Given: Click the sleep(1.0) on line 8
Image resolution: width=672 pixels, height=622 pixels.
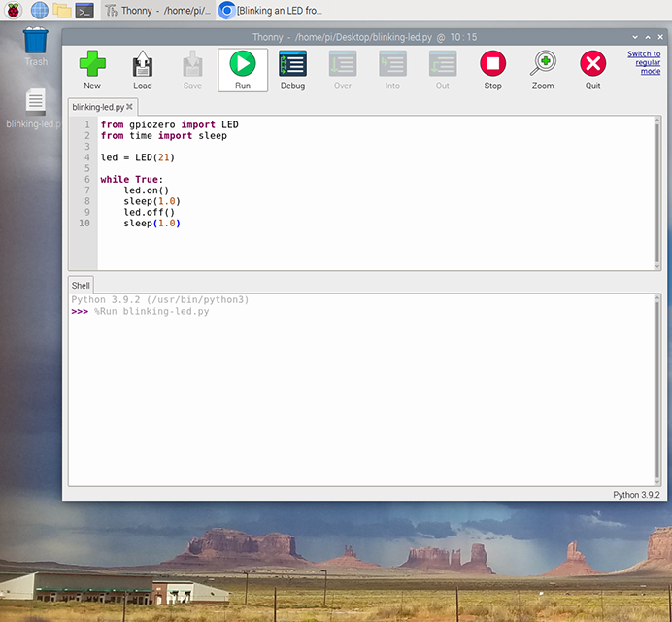Looking at the screenshot, I should pyautogui.click(x=152, y=201).
